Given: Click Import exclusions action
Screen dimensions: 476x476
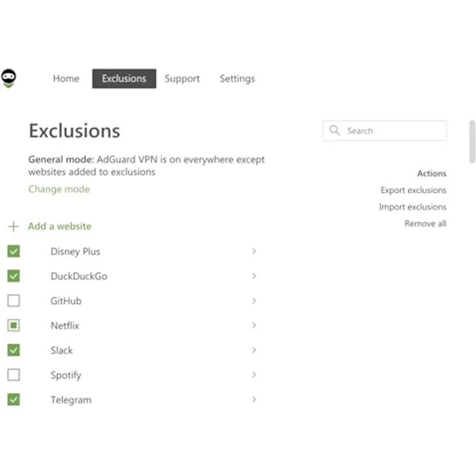Looking at the screenshot, I should point(413,207).
